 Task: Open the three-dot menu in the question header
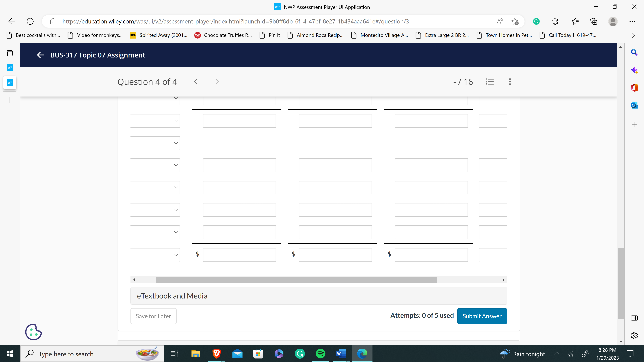point(510,82)
